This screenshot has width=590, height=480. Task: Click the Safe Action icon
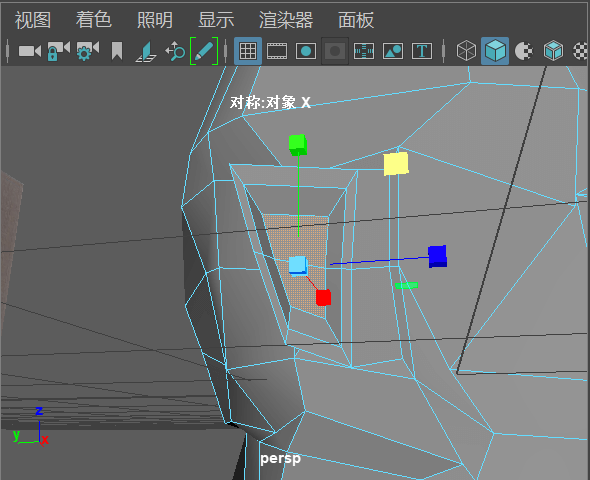tap(392, 51)
